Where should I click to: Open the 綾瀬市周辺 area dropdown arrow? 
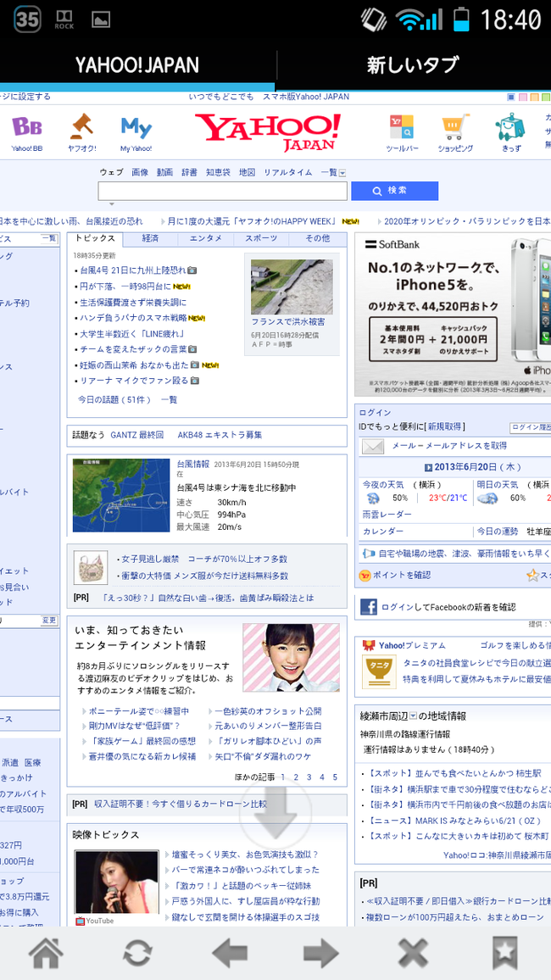pyautogui.click(x=413, y=716)
